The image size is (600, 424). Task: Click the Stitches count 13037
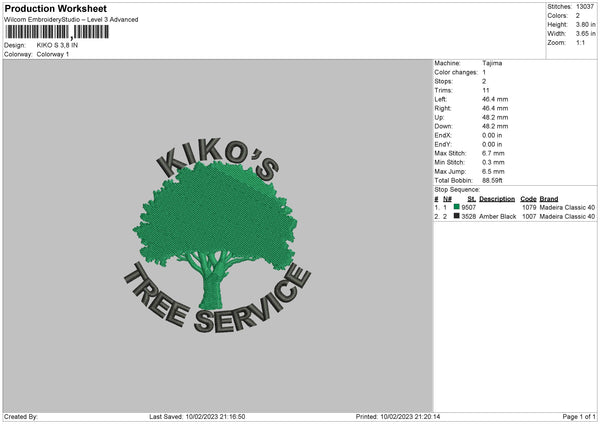coord(585,7)
